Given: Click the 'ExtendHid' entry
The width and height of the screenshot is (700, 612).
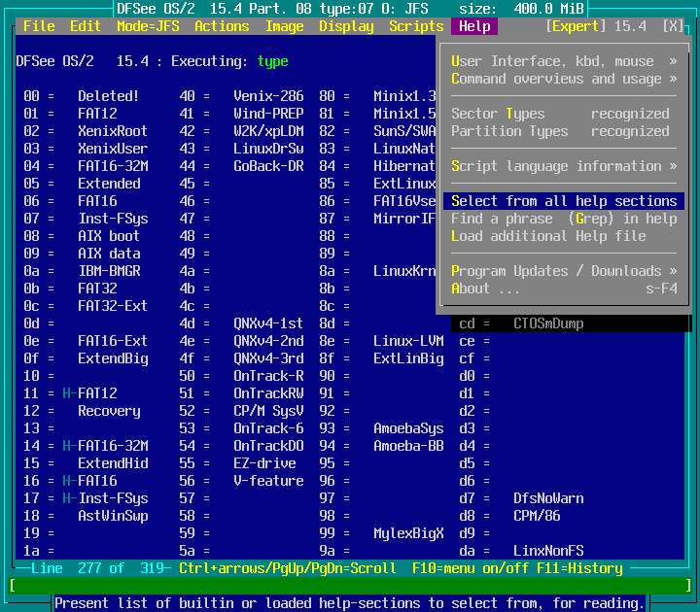Looking at the screenshot, I should (113, 463).
